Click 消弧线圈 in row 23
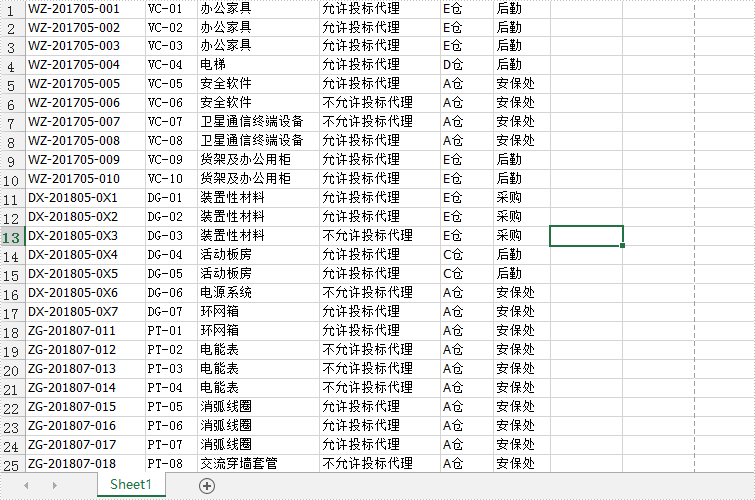755x500 pixels. tap(258, 425)
